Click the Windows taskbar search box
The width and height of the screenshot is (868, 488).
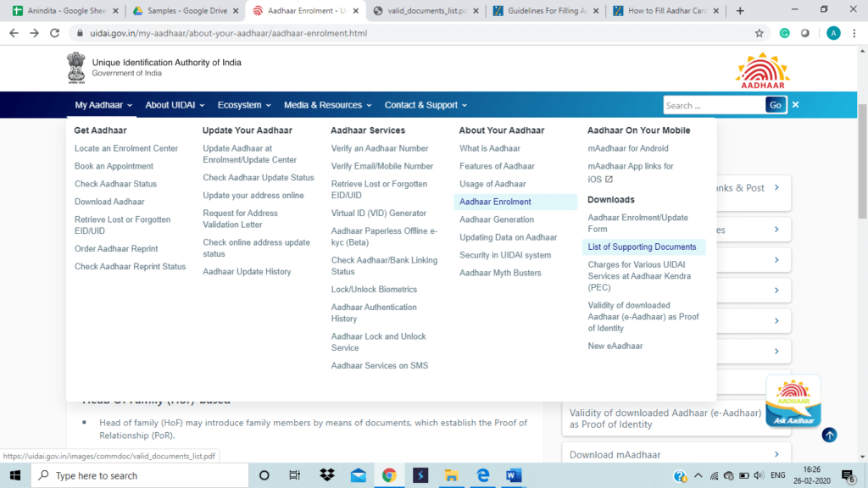point(140,475)
